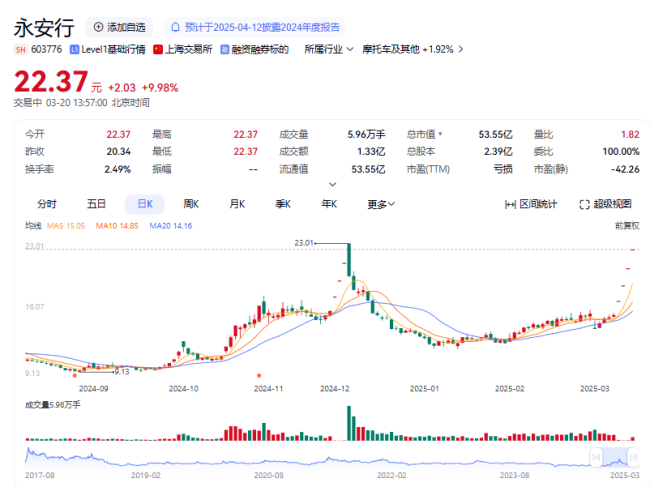Click the 上海交易所 label

pos(189,50)
